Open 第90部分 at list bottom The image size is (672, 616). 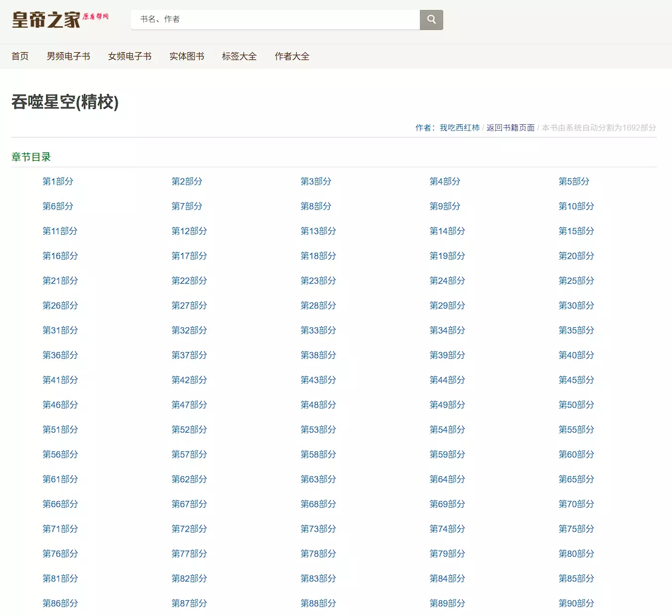[576, 604]
